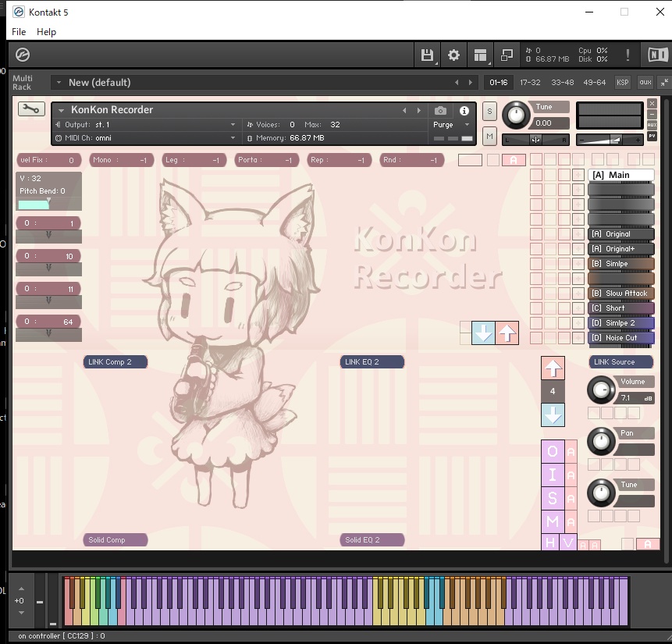The image size is (672, 644).
Task: Switch to the 17-32 rack page tab
Action: click(x=531, y=82)
